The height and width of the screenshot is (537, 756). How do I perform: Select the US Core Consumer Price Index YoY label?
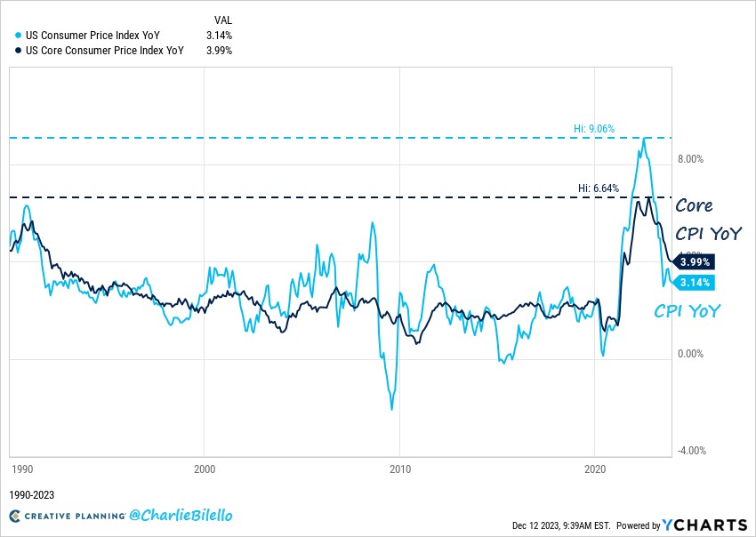(105, 50)
